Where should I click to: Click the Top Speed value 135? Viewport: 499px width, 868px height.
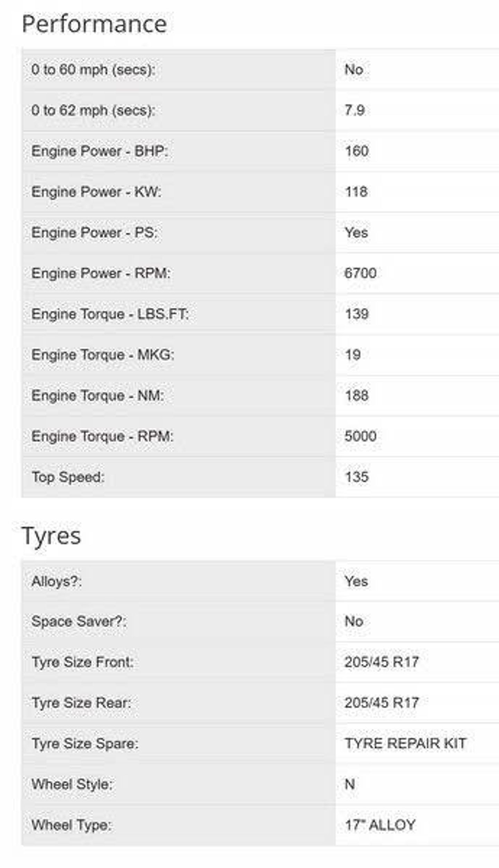(x=357, y=477)
